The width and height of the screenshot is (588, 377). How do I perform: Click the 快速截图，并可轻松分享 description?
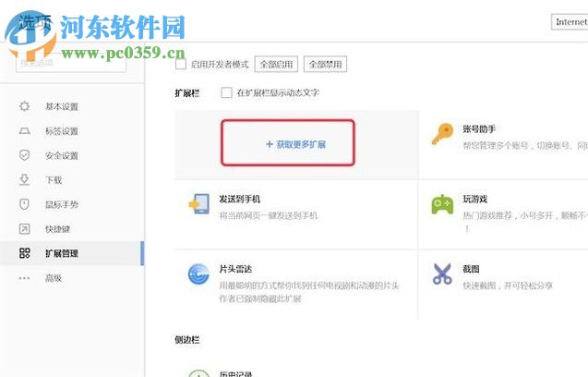click(x=508, y=286)
